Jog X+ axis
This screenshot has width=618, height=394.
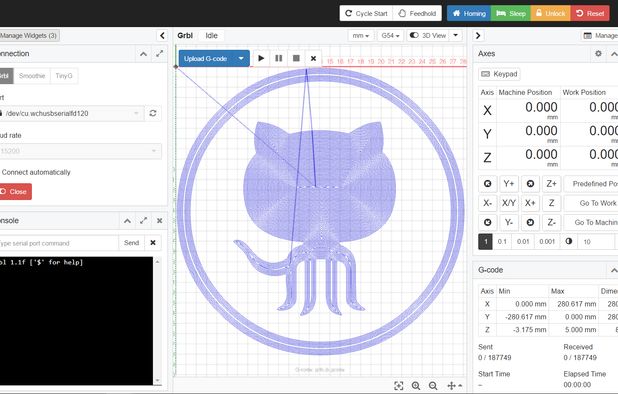(x=530, y=203)
